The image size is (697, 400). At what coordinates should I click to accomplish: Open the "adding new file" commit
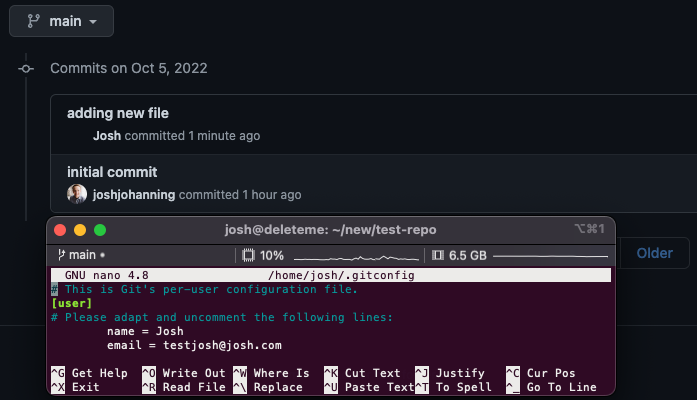pos(118,113)
